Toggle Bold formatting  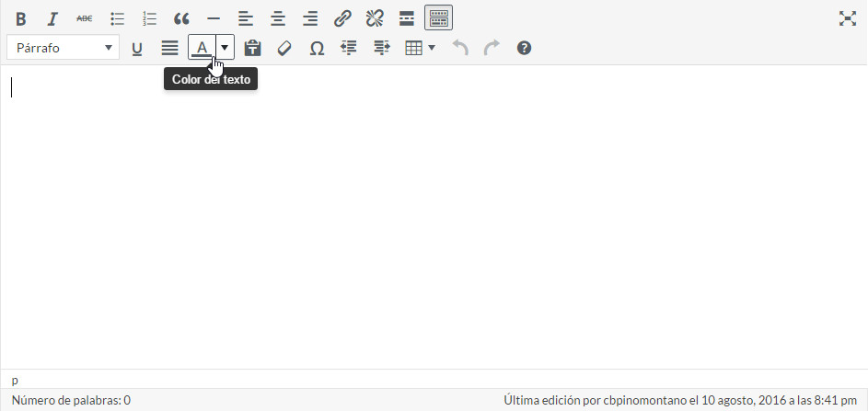pyautogui.click(x=21, y=18)
